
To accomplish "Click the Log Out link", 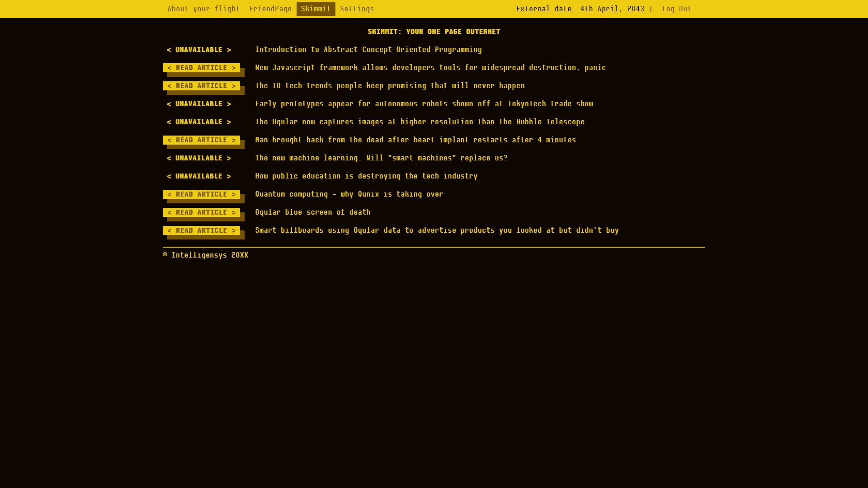I will click(676, 9).
